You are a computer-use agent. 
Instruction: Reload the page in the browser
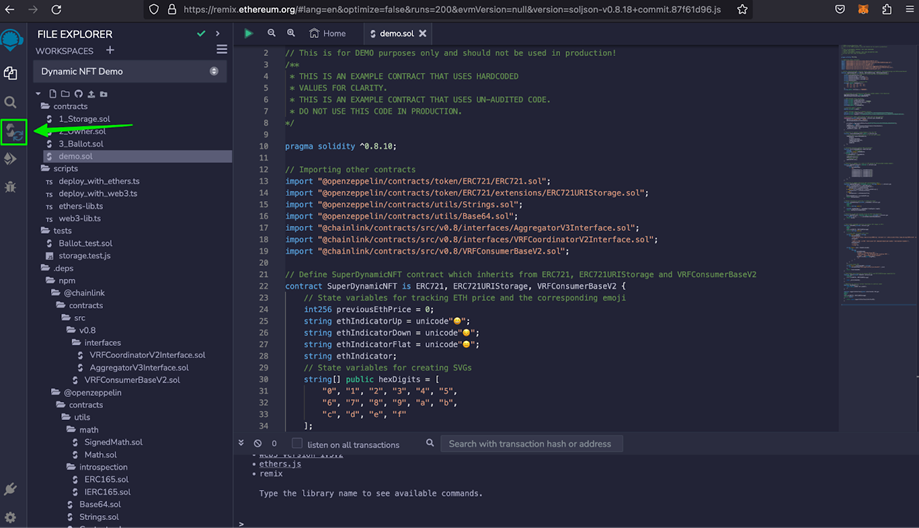click(x=56, y=9)
